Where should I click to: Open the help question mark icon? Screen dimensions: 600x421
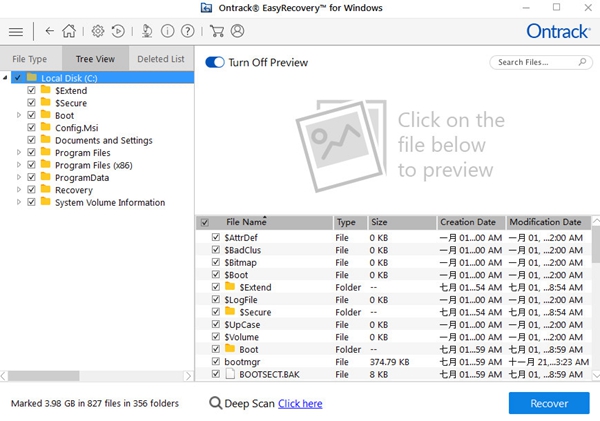tap(188, 31)
